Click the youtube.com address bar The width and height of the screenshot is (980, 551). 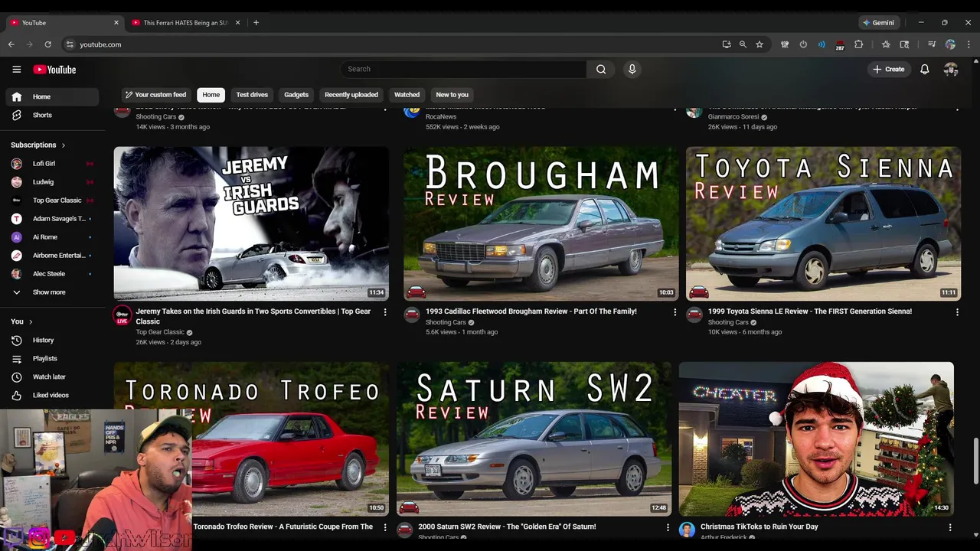[390, 44]
